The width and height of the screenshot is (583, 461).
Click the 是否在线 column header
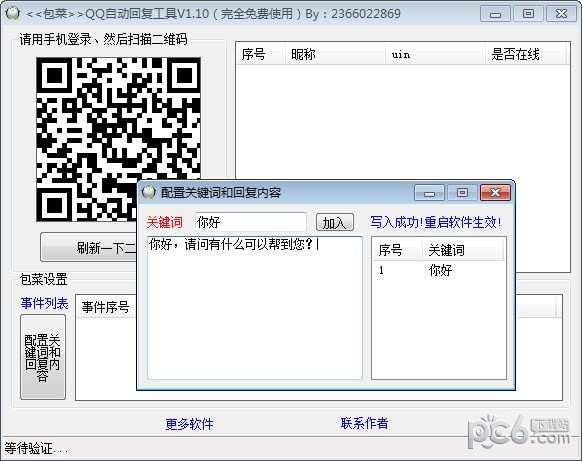tap(525, 54)
